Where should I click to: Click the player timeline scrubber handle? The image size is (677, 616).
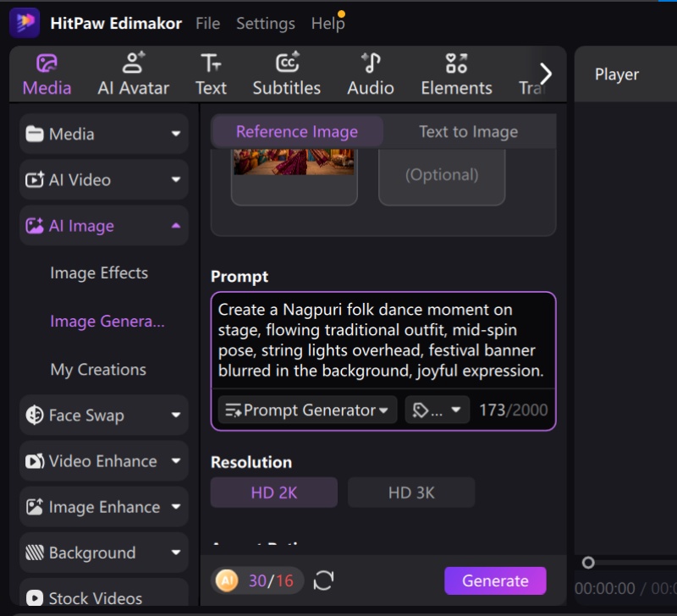(588, 563)
